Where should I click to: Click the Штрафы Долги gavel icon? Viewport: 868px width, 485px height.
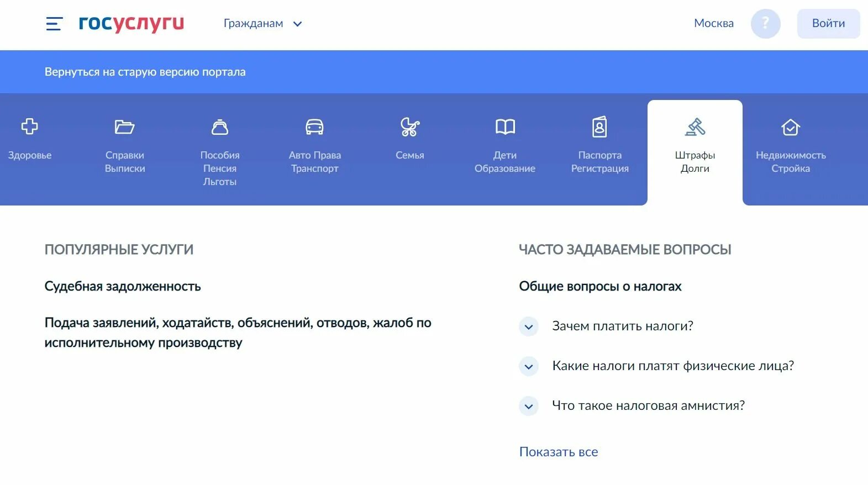click(x=695, y=127)
